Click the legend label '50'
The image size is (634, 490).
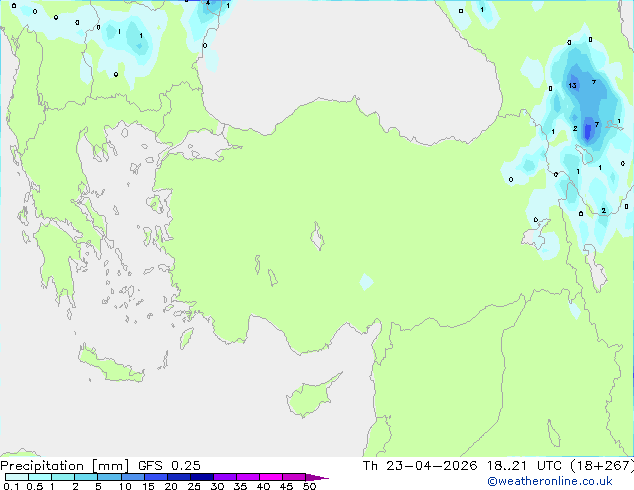pos(309,486)
